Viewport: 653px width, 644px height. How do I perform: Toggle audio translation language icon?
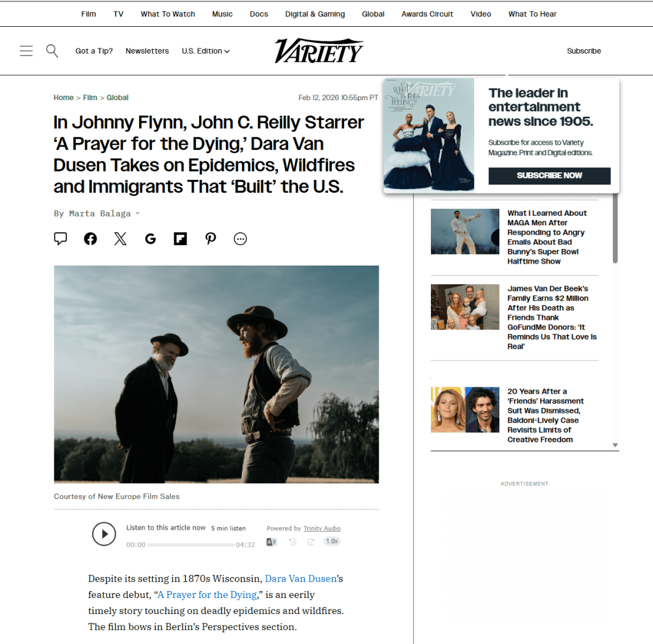coord(271,542)
